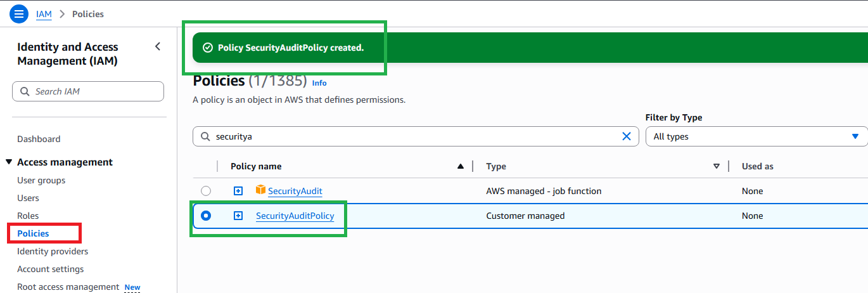Sort by Type column arrow
The image size is (868, 293).
(x=717, y=166)
